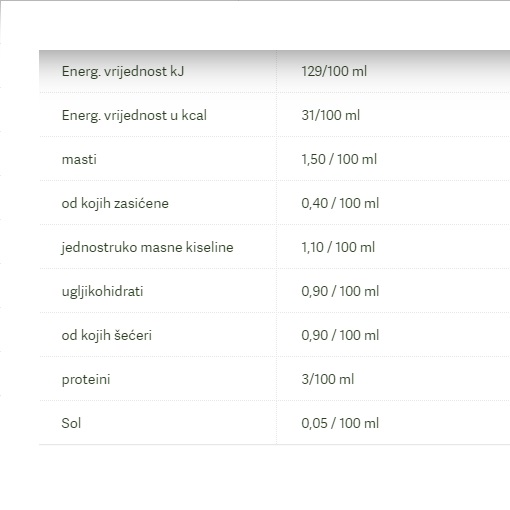This screenshot has width=510, height=510.
Task: Click the '129/100 ml' value cell
Action: click(334, 71)
